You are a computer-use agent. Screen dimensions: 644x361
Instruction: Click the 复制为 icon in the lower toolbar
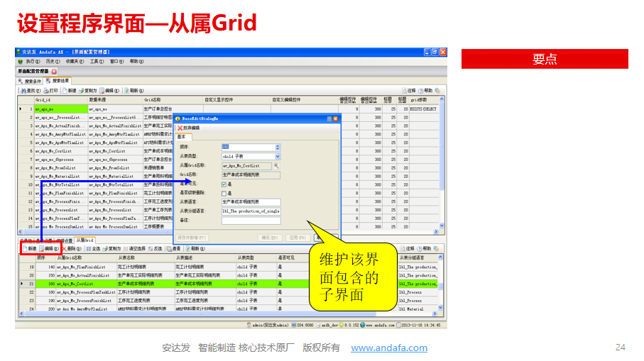point(107,249)
